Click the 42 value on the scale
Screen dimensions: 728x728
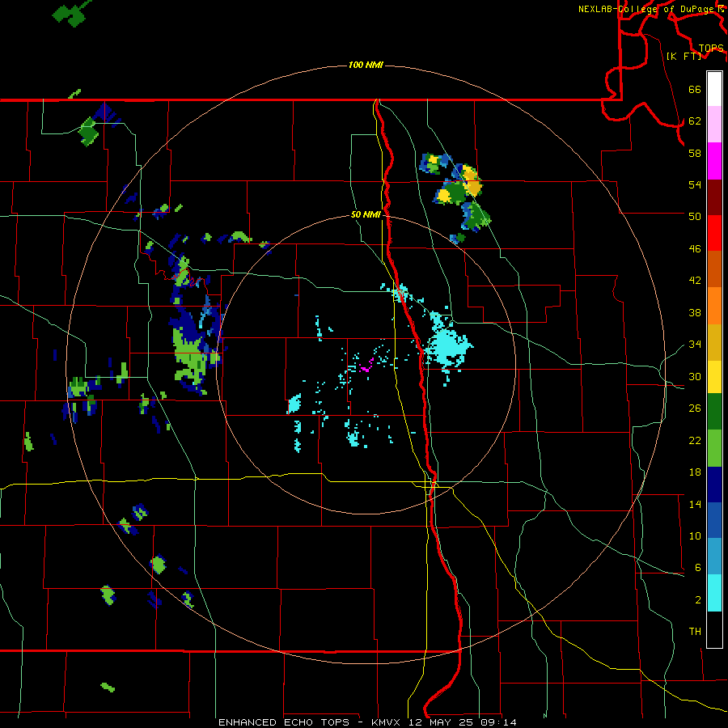(x=695, y=281)
